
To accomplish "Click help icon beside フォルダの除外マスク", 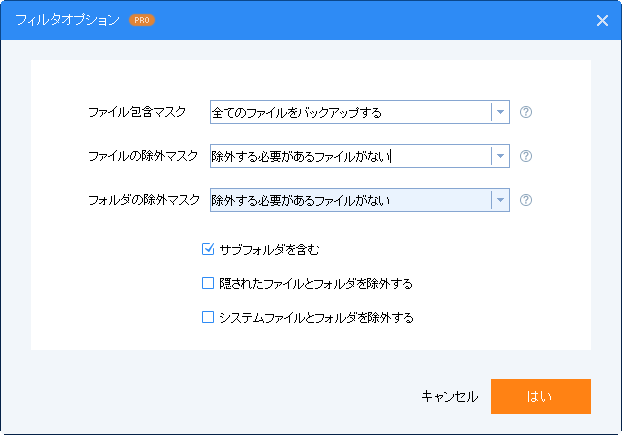I will (x=526, y=200).
